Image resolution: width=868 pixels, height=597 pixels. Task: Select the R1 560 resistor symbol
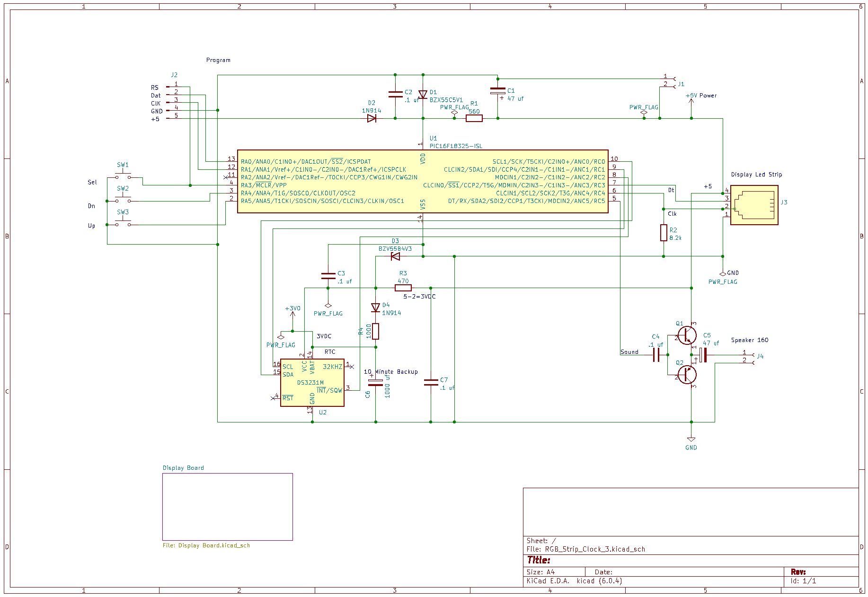coord(474,118)
